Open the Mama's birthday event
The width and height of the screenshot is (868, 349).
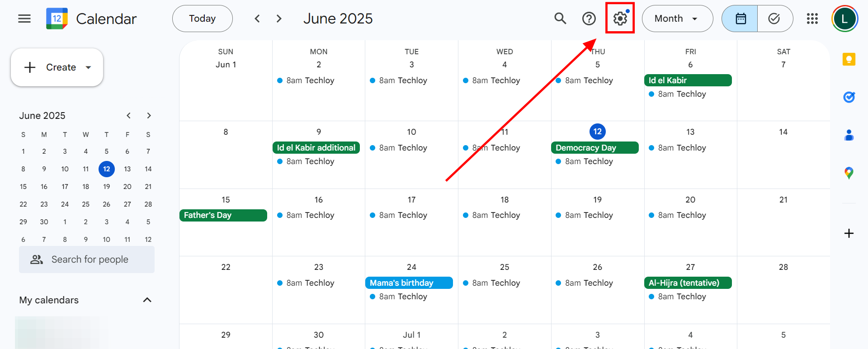click(x=409, y=283)
